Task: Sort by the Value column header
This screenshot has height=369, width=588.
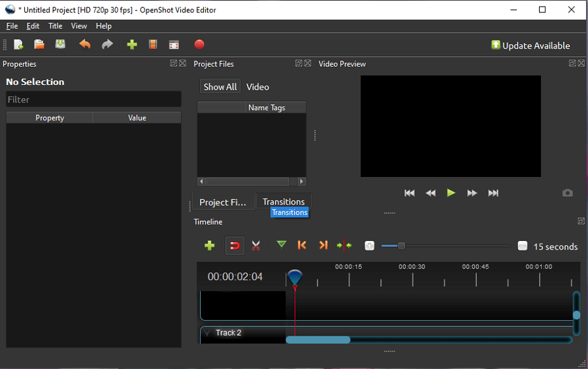Action: coord(137,118)
